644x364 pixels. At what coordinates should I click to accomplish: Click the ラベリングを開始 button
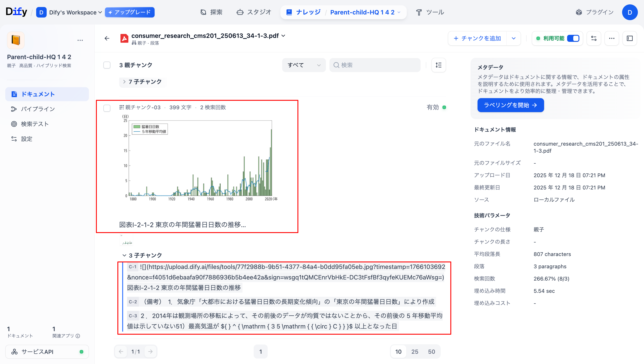pos(510,105)
